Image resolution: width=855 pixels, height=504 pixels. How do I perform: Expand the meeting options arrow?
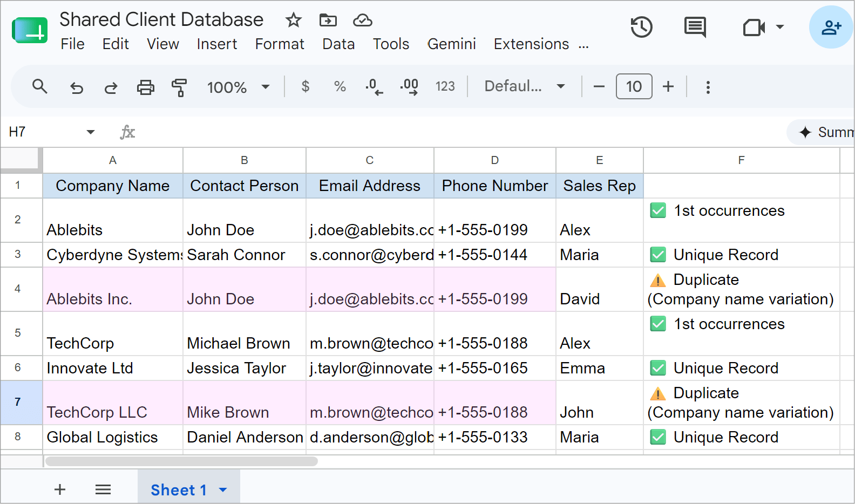[x=780, y=26]
